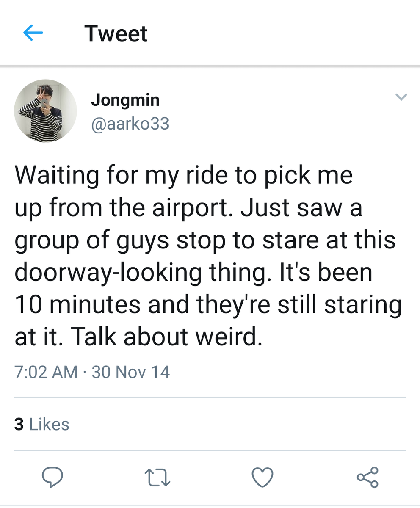
Task: Tap the 30 Nov 14 date
Action: (x=131, y=372)
